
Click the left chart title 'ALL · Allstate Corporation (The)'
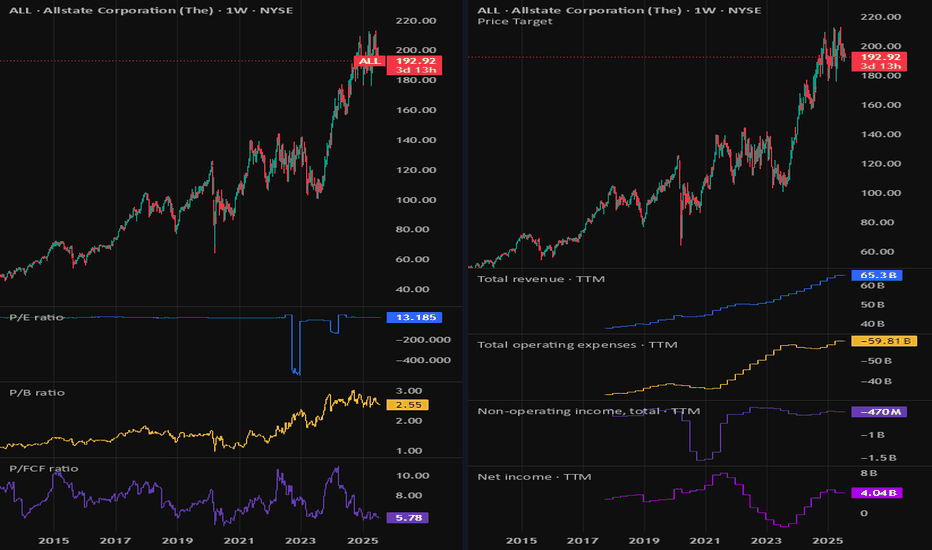tap(111, 10)
